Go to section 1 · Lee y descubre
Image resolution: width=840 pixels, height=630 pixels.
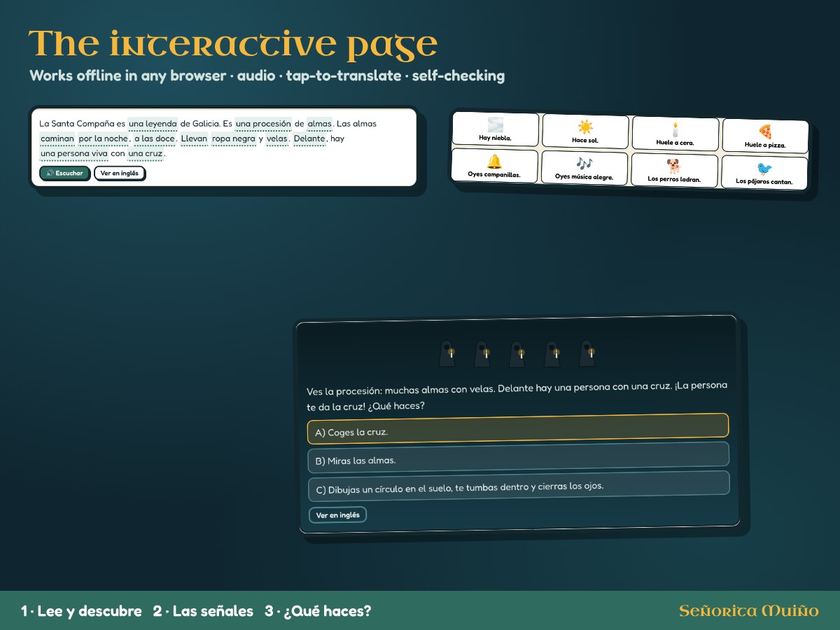pos(81,611)
